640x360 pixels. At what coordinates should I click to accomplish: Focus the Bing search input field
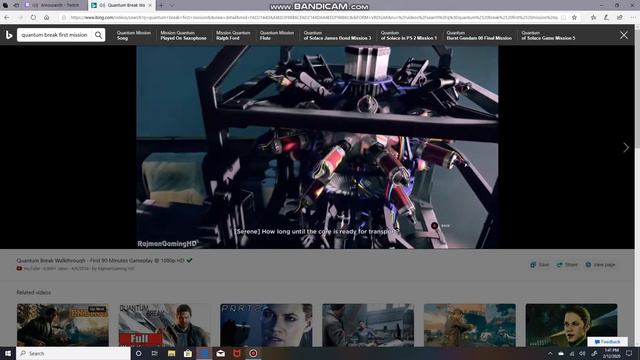tap(55, 35)
